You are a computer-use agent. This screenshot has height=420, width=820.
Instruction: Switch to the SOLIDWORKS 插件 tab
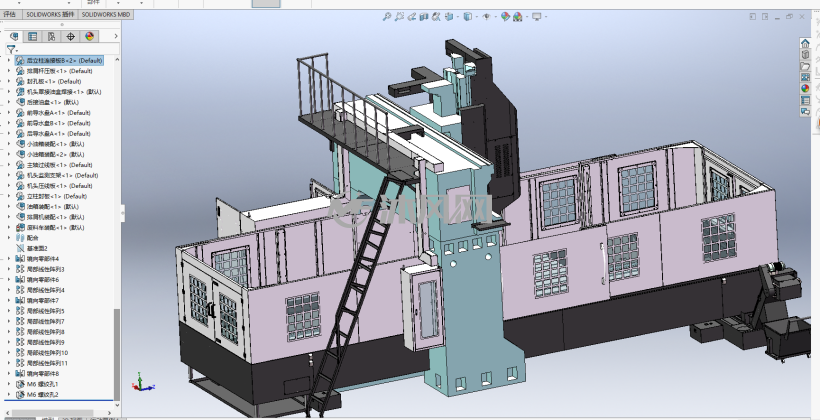point(50,15)
